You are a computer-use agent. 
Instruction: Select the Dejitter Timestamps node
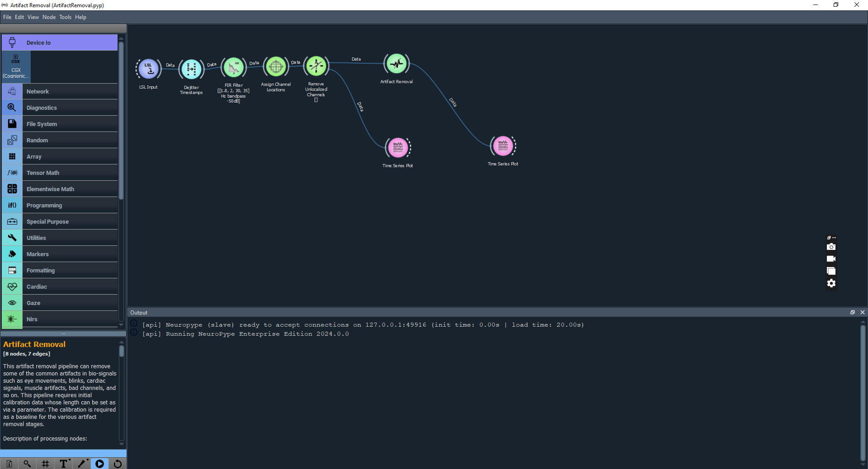coord(191,69)
